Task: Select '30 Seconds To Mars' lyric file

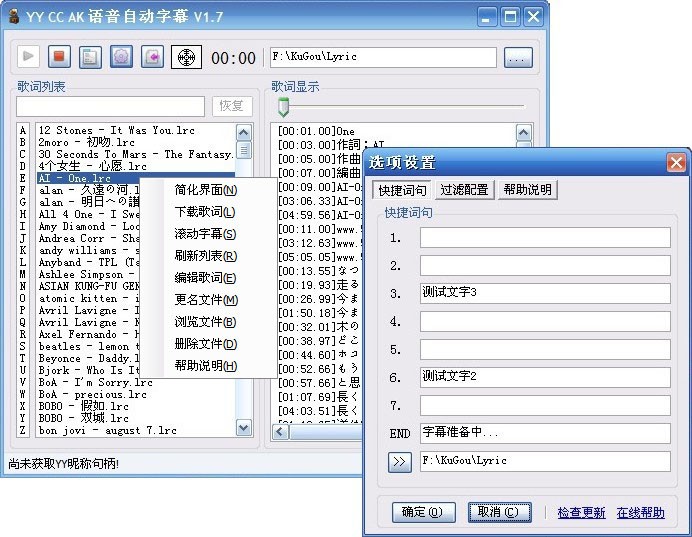Action: (136, 154)
